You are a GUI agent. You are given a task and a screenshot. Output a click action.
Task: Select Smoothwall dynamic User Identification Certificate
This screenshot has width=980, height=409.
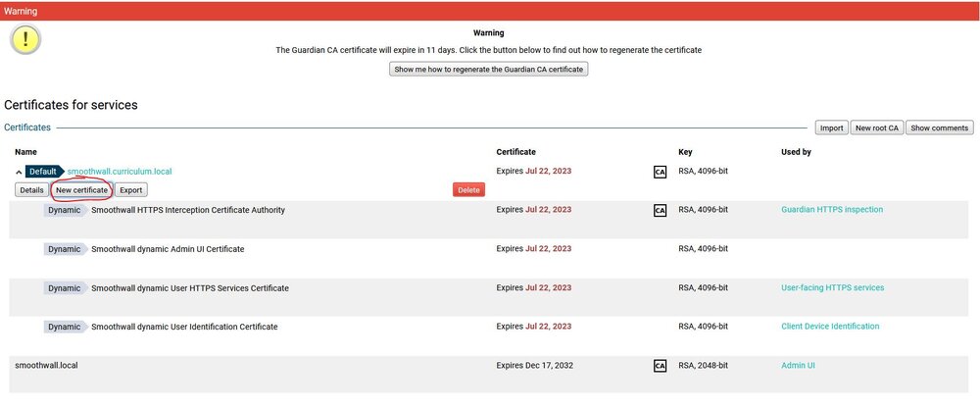[184, 327]
